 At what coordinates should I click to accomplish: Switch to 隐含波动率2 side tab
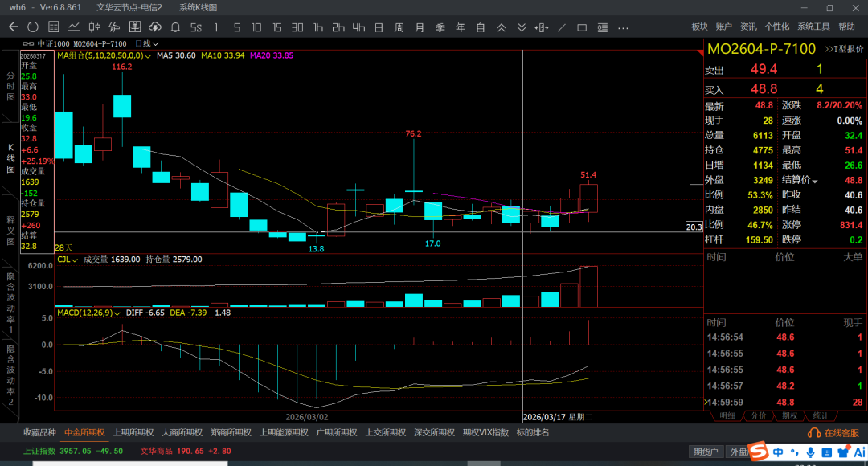[10, 375]
